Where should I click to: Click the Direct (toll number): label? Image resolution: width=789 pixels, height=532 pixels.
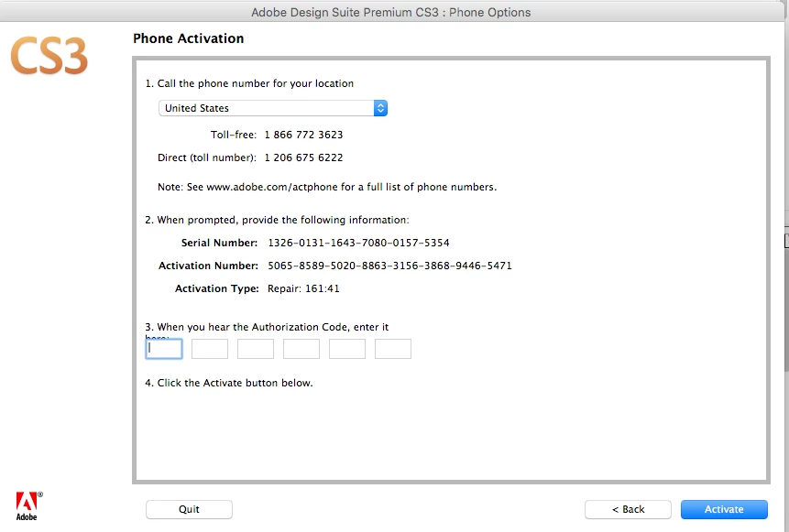pos(207,157)
